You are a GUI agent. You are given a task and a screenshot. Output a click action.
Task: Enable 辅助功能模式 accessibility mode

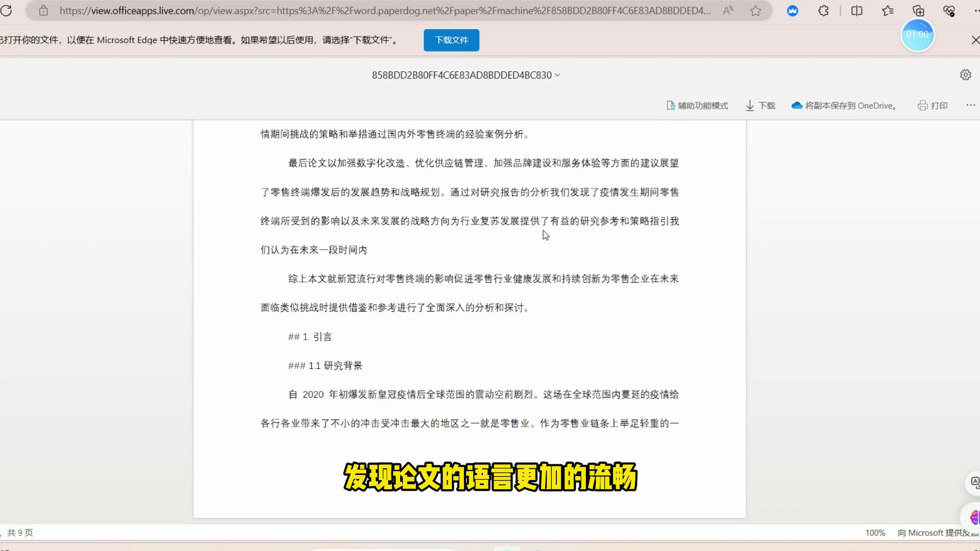tap(697, 106)
